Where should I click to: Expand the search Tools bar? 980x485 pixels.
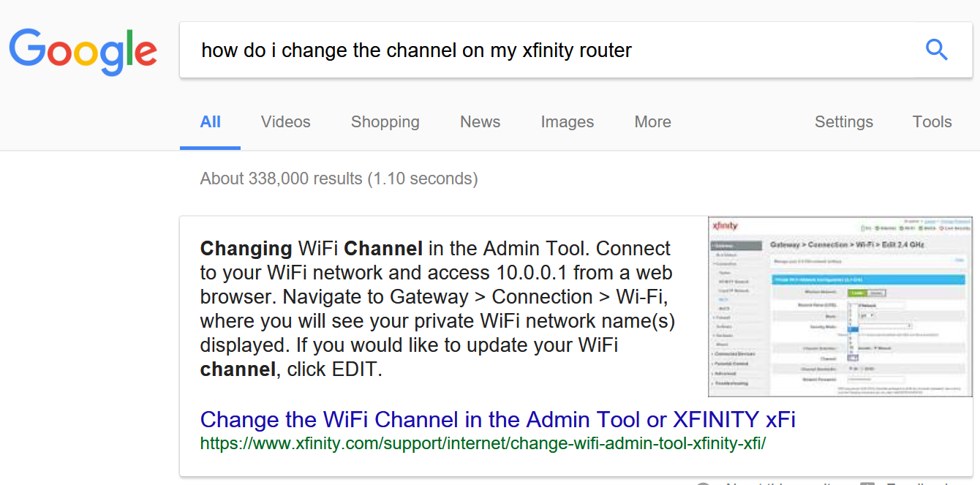[x=932, y=121]
